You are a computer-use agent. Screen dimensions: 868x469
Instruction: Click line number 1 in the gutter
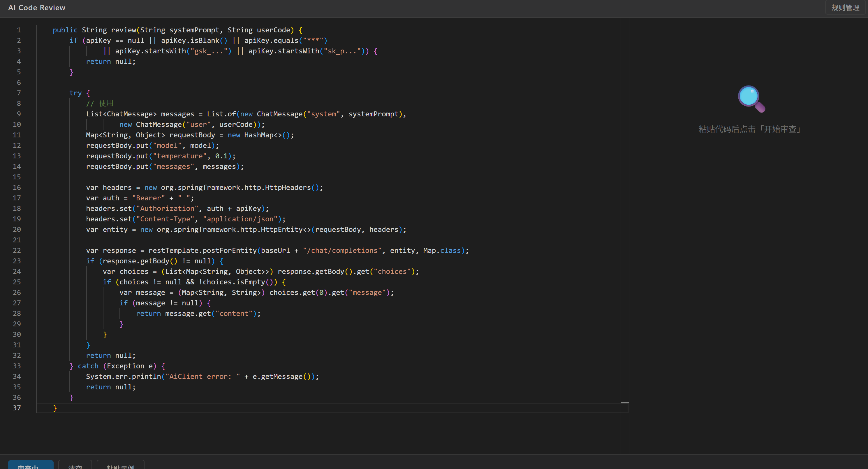pos(19,30)
